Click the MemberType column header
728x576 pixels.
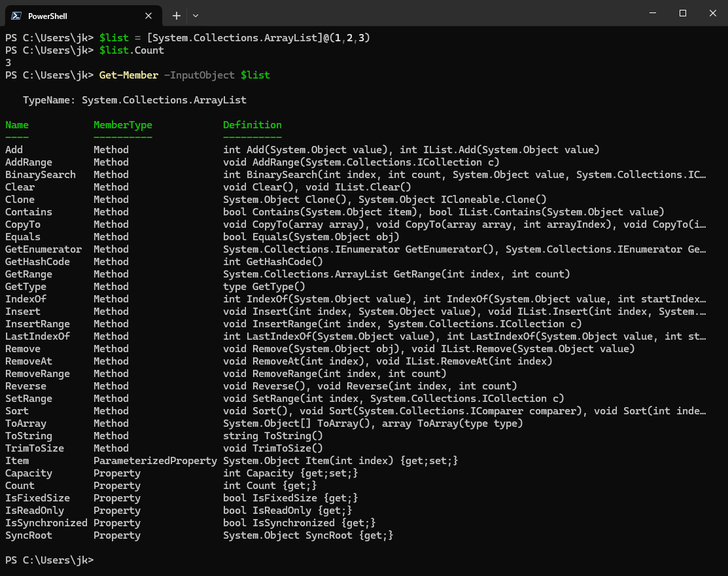point(122,125)
